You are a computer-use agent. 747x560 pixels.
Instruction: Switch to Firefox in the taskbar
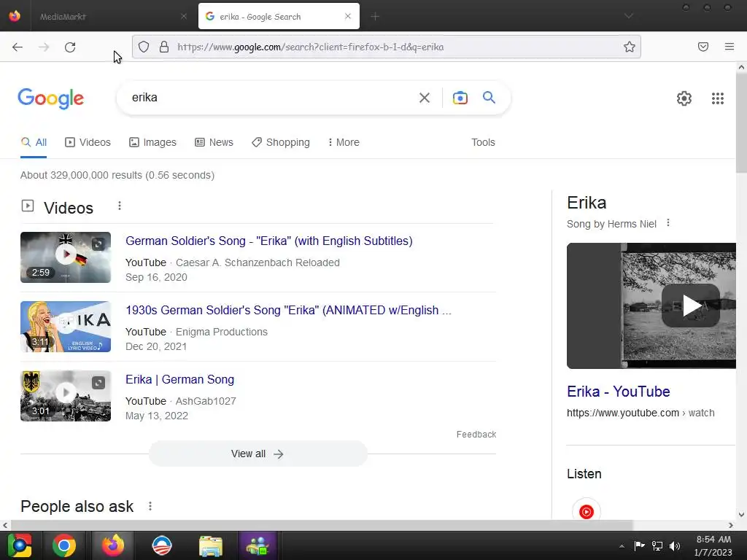[x=113, y=545]
